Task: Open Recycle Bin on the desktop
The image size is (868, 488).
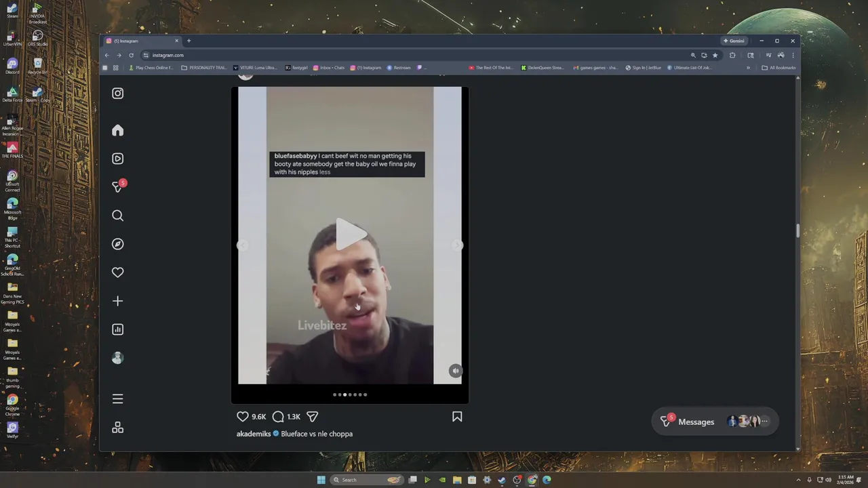Action: click(37, 66)
